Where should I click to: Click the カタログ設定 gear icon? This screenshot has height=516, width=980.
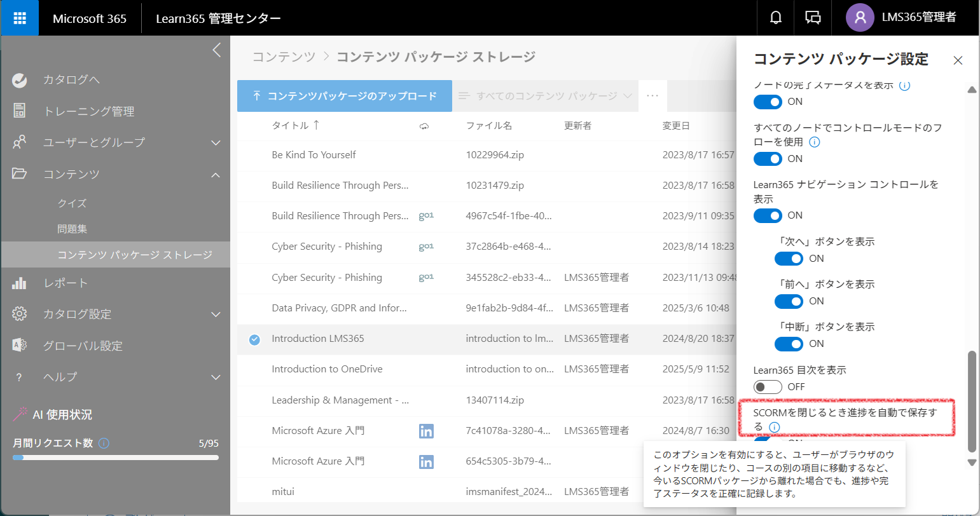pyautogui.click(x=20, y=314)
